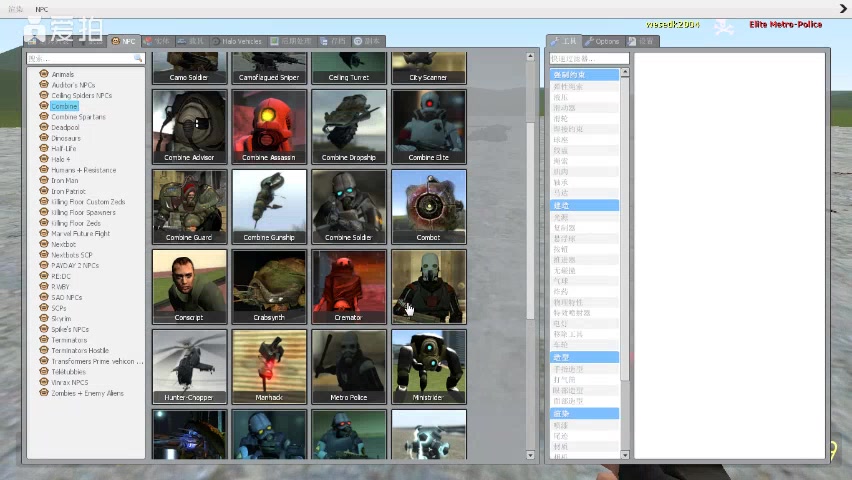This screenshot has width=852, height=480.
Task: Spawn the City Scanner NPC
Action: click(429, 68)
